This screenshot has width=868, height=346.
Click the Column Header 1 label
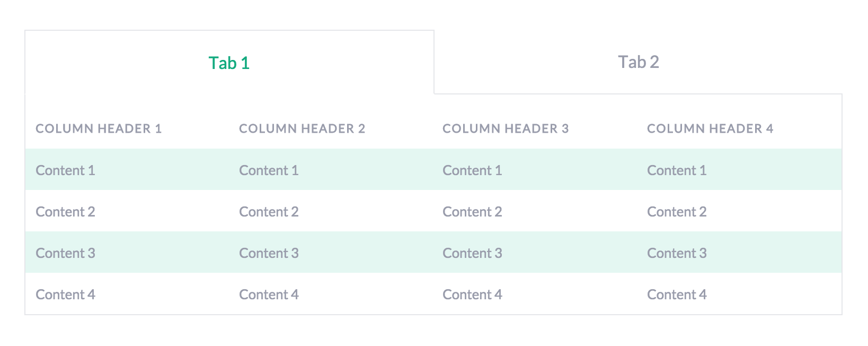(x=99, y=128)
